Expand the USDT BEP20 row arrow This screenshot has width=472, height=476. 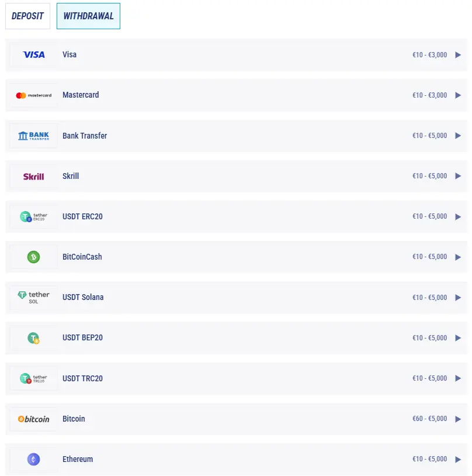458,338
